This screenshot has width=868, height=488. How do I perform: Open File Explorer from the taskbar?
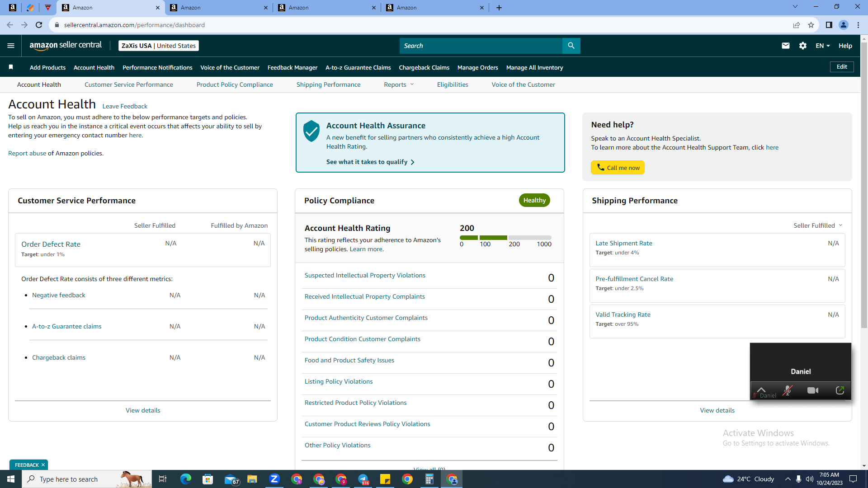coord(252,479)
